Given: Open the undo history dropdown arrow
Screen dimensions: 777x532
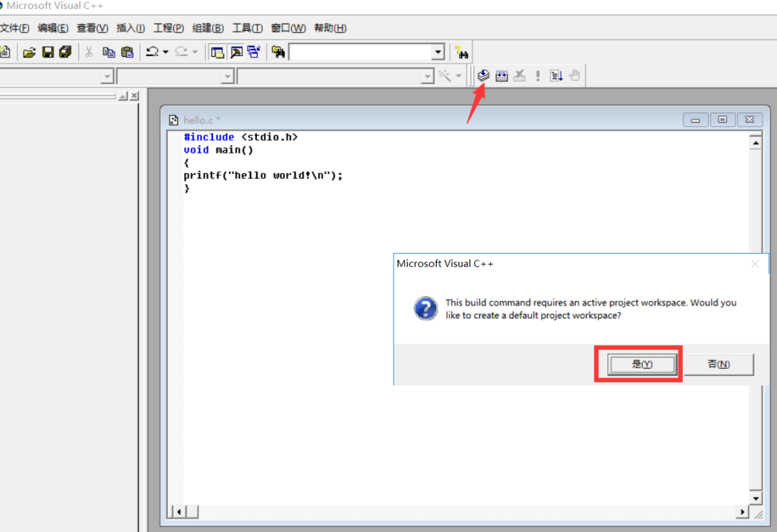Looking at the screenshot, I should tap(165, 52).
